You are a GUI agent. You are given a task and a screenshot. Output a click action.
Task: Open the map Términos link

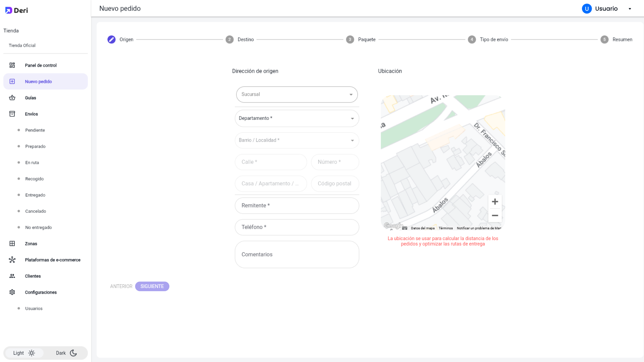point(446,228)
